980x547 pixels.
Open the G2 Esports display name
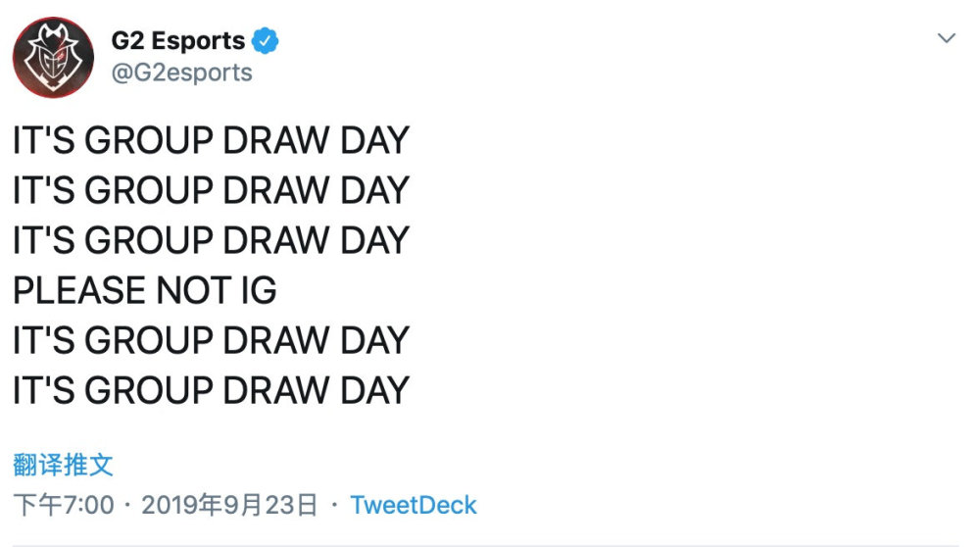coord(177,41)
